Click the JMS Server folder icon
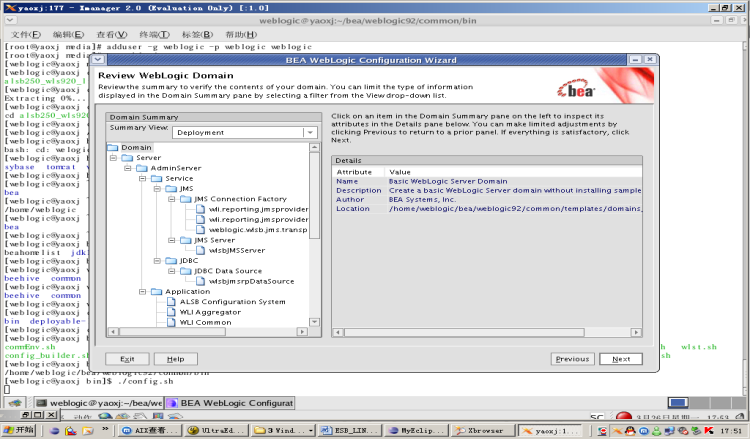750x439 pixels. 186,240
